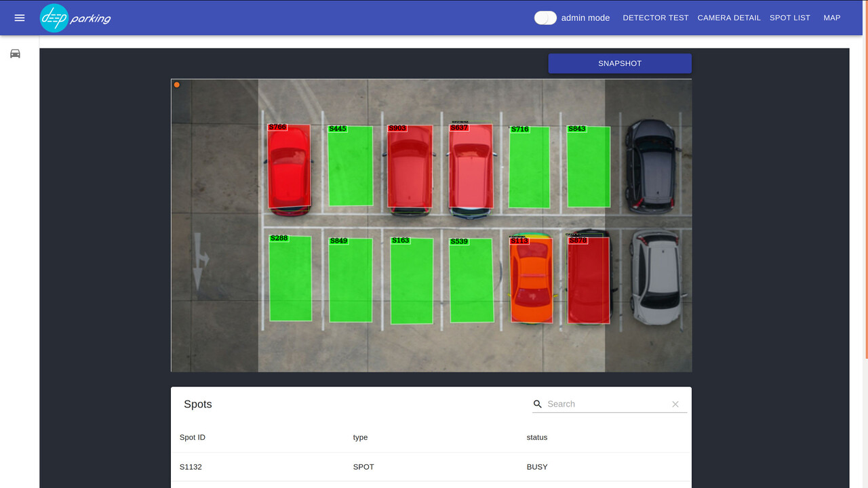Select the S1132 spot row
The height and width of the screenshot is (488, 868).
[431, 467]
